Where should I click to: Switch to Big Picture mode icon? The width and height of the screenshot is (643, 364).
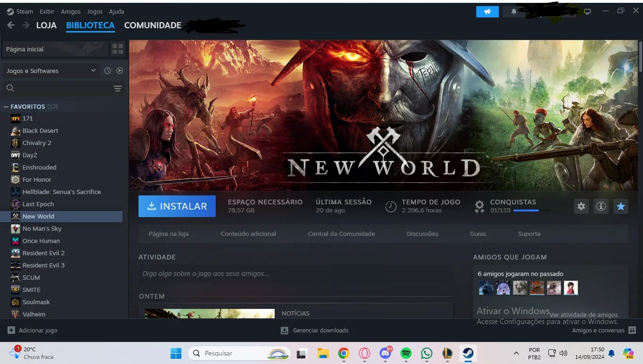click(x=587, y=11)
